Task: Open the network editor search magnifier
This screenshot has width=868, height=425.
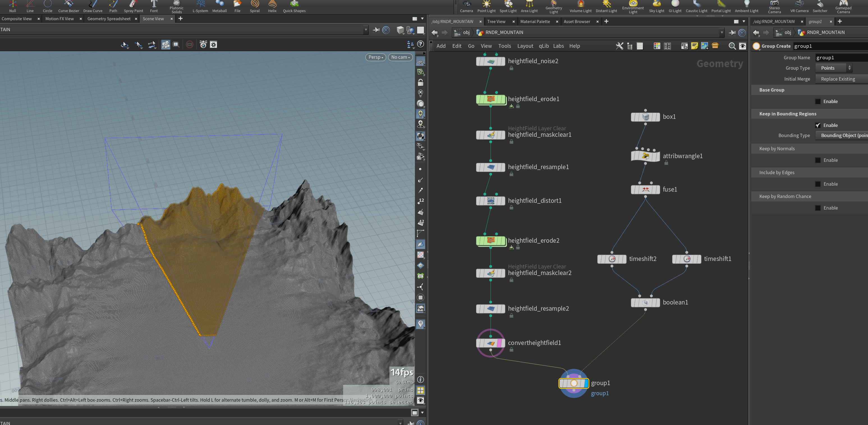Action: [x=732, y=46]
